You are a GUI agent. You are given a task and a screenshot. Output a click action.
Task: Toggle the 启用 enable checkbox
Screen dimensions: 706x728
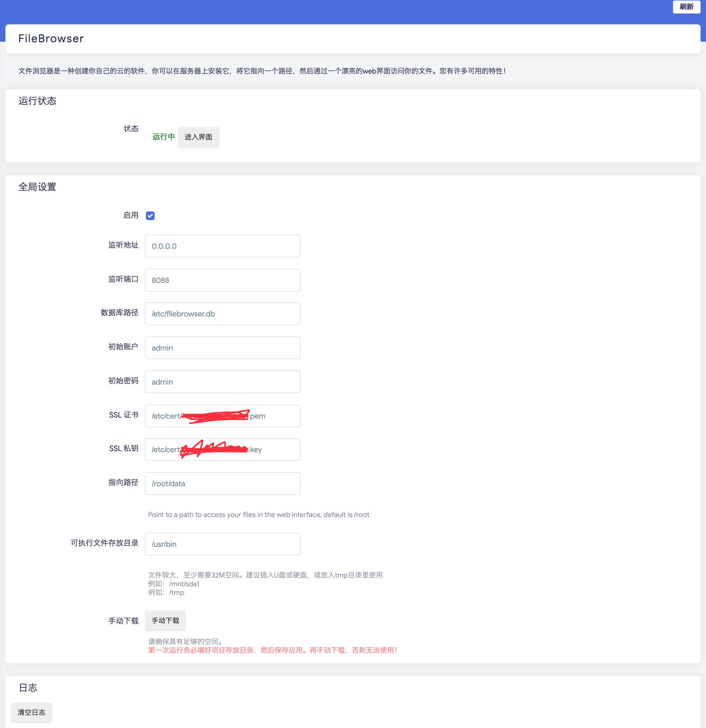150,216
